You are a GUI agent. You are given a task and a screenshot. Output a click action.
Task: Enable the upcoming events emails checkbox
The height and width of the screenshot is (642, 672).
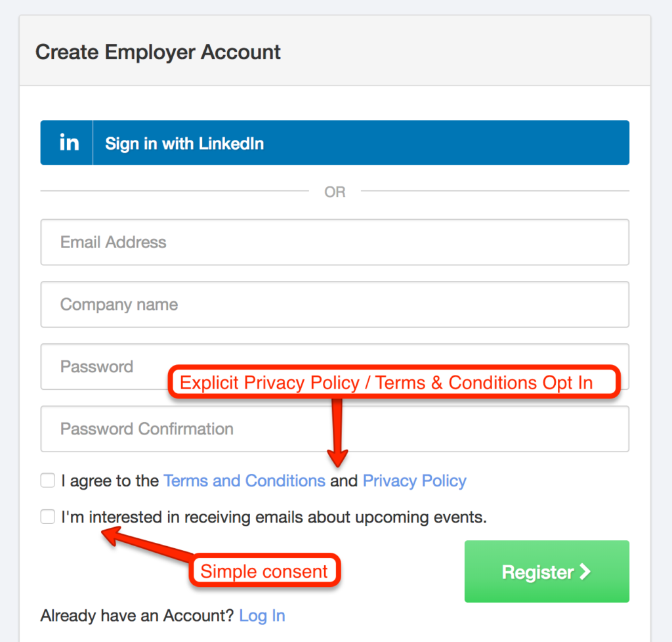pos(47,517)
